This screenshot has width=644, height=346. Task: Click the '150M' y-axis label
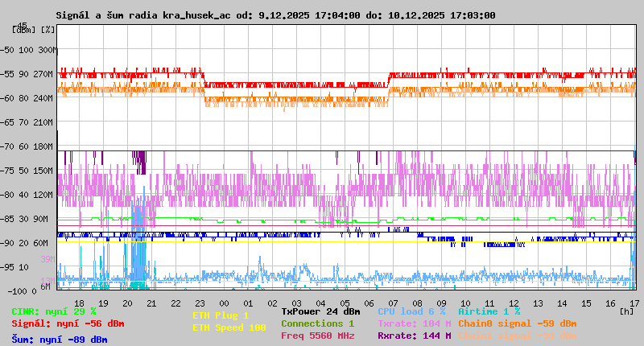43,171
